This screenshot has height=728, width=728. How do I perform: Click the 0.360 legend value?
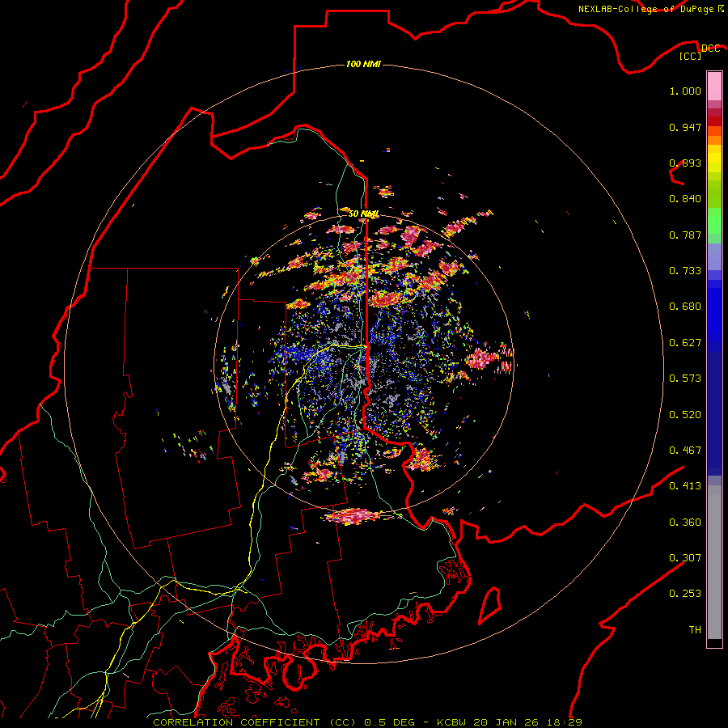685,523
